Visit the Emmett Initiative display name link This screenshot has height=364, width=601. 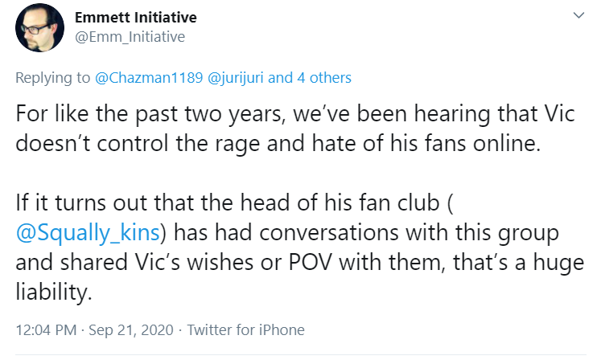tap(136, 18)
